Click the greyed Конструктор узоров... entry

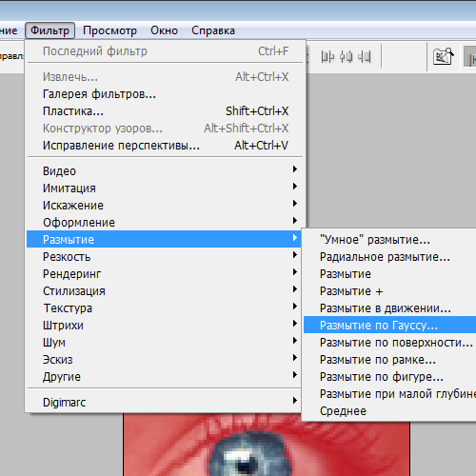point(166,129)
